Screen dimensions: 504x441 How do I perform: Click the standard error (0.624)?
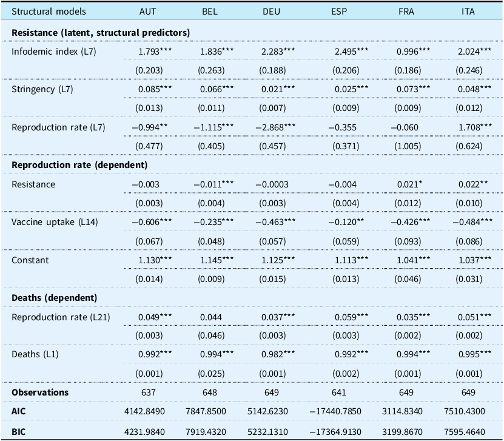pos(469,146)
